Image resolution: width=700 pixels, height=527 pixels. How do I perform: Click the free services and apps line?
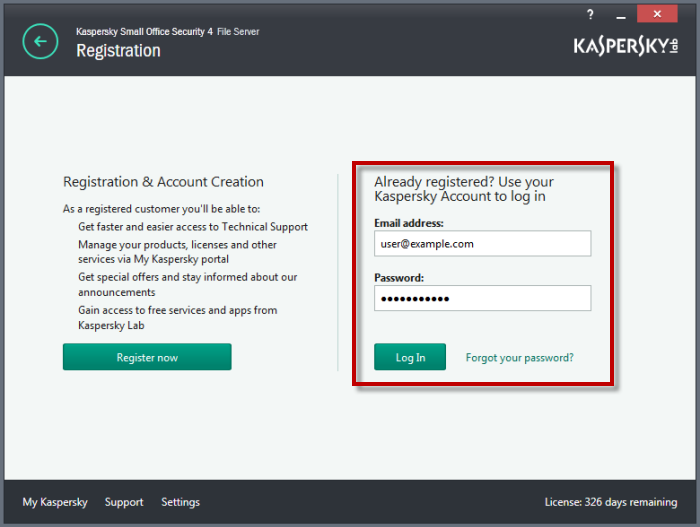[x=178, y=318]
